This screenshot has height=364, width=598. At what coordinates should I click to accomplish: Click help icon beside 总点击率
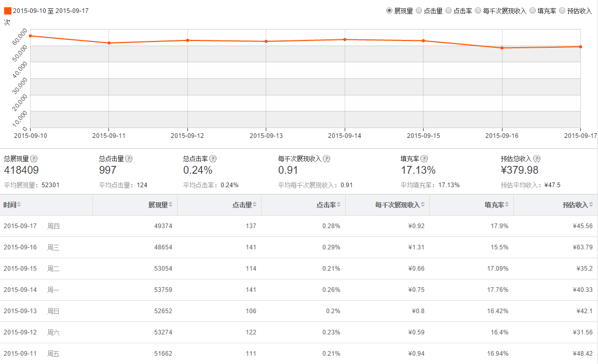click(213, 159)
